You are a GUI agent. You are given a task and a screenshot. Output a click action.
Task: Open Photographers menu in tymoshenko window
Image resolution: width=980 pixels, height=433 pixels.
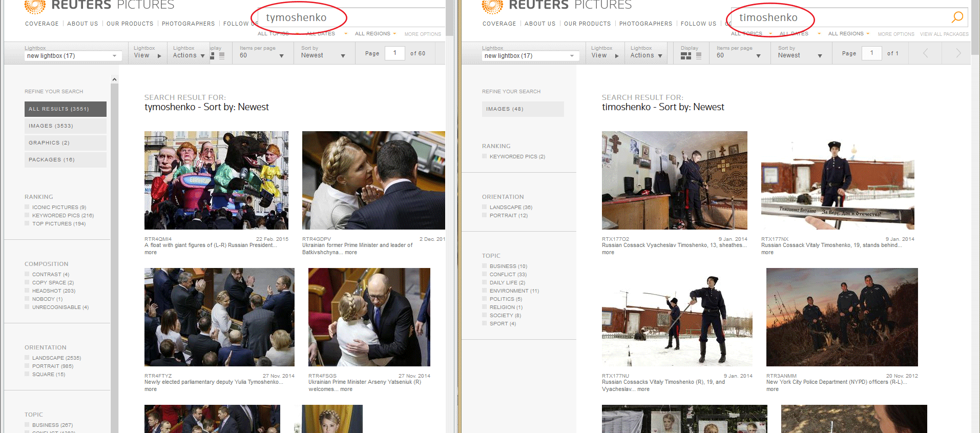point(188,24)
